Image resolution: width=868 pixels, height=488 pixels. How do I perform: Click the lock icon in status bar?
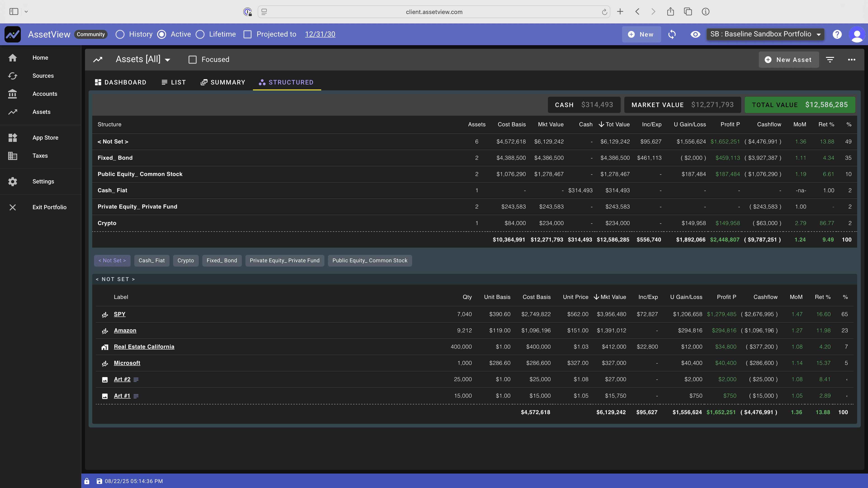pos(87,481)
